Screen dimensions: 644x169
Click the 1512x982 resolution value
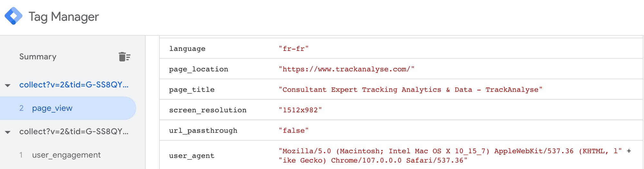[x=300, y=110]
